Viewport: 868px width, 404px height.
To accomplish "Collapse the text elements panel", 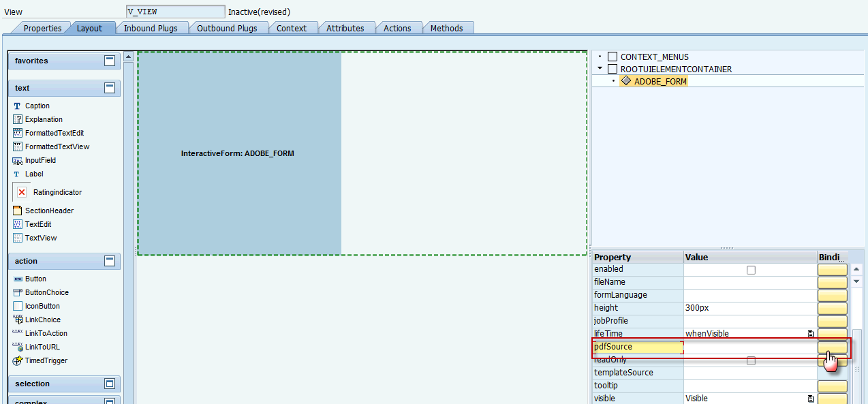I will click(x=109, y=87).
